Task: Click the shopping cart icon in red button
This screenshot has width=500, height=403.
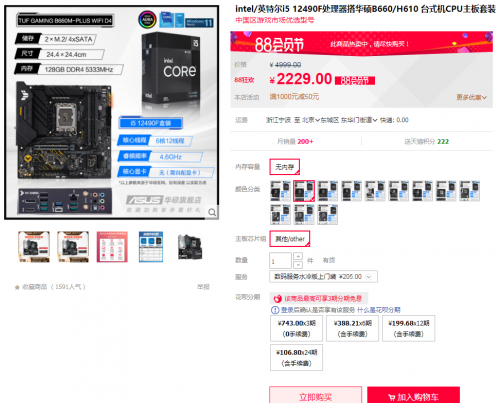Action: 392,397
